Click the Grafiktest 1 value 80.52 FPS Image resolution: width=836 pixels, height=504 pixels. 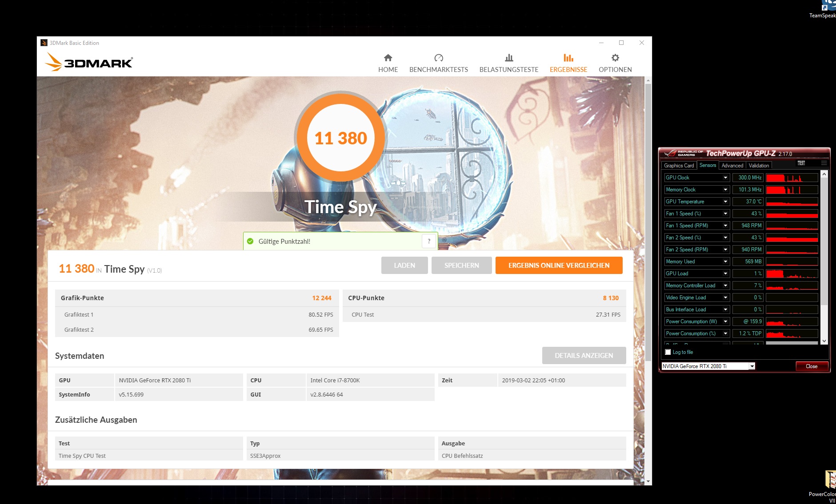click(x=321, y=314)
